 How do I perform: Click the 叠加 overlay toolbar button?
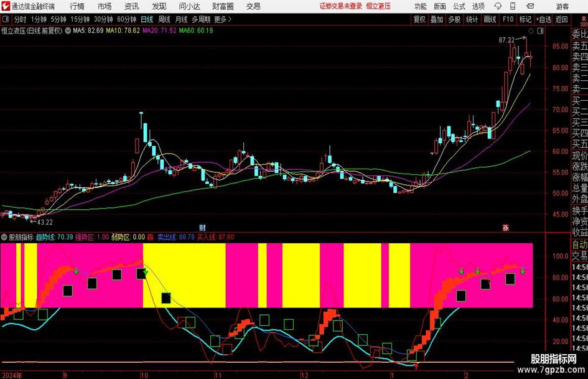point(437,19)
